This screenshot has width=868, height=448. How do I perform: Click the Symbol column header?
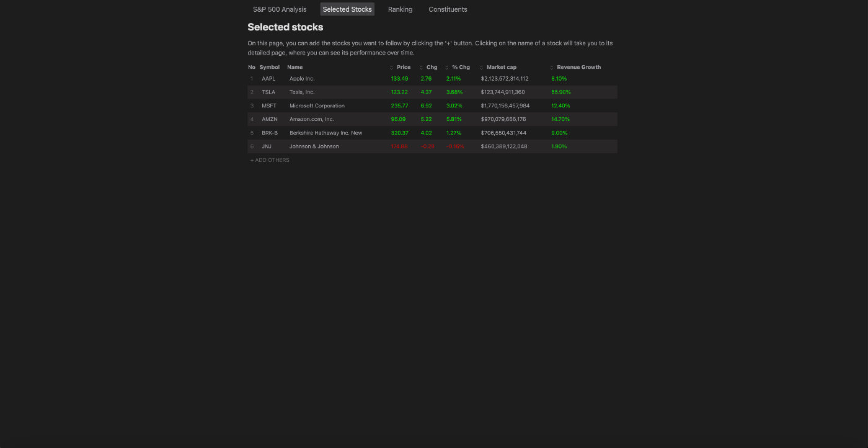270,67
